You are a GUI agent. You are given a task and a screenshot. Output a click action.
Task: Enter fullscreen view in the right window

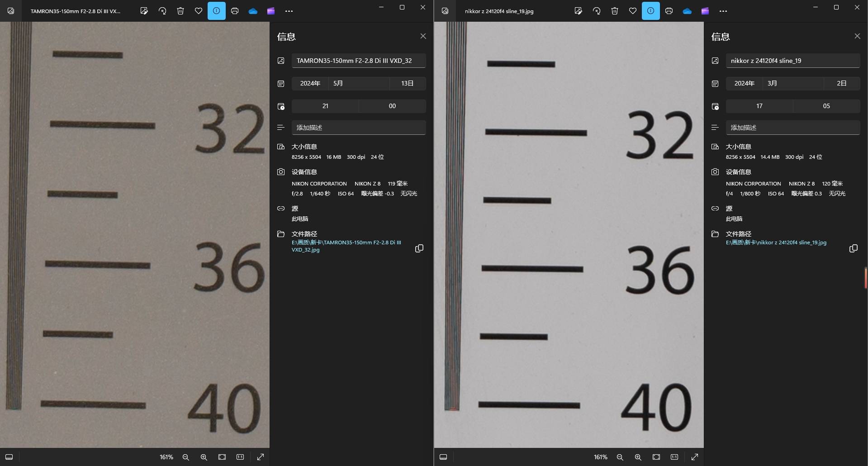[x=695, y=457]
